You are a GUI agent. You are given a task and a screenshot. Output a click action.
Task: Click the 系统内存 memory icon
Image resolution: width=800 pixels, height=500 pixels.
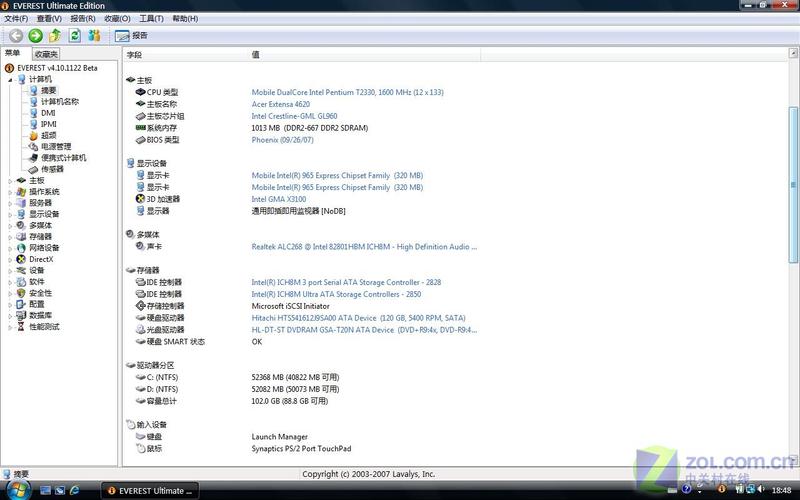pos(141,128)
